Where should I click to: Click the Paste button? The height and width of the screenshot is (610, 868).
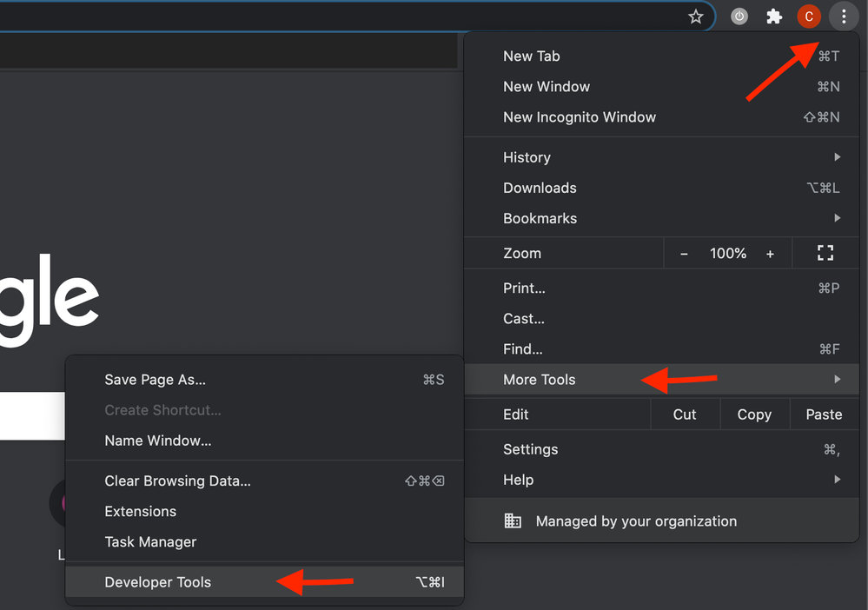click(x=823, y=414)
